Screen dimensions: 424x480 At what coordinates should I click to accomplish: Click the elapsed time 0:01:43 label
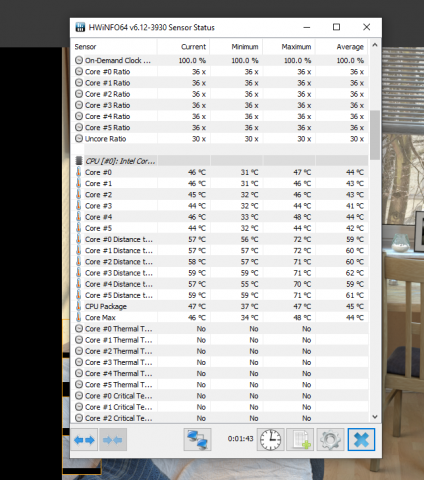tap(240, 438)
